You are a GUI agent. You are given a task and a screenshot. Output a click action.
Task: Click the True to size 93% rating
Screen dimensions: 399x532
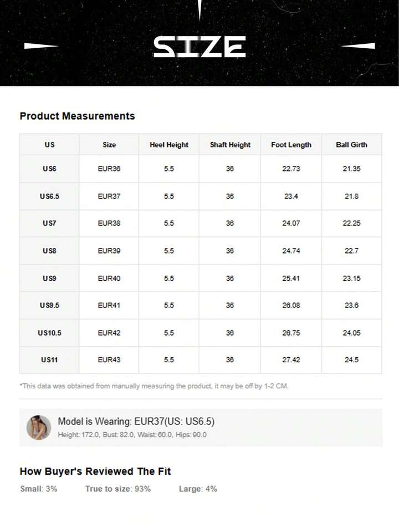coord(117,489)
